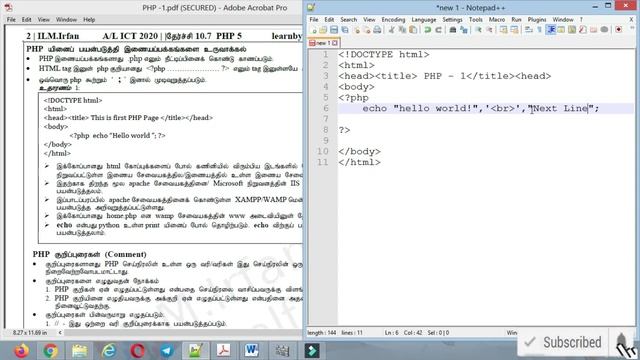Open Telegram from the taskbar
The image size is (640, 360).
[x=167, y=351]
